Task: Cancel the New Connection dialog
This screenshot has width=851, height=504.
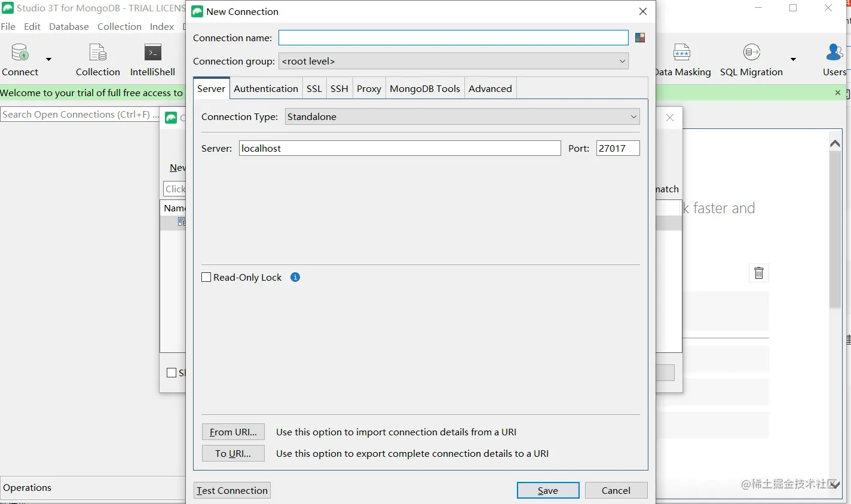Action: [x=616, y=490]
